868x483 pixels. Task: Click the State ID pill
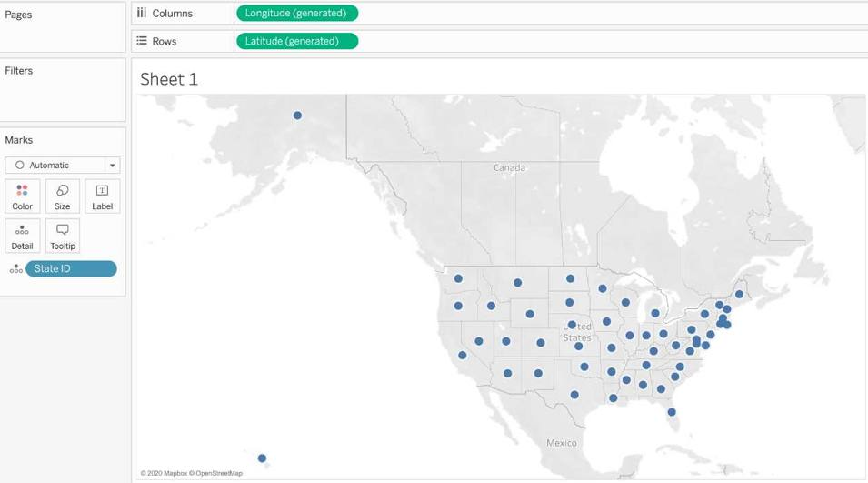71,268
